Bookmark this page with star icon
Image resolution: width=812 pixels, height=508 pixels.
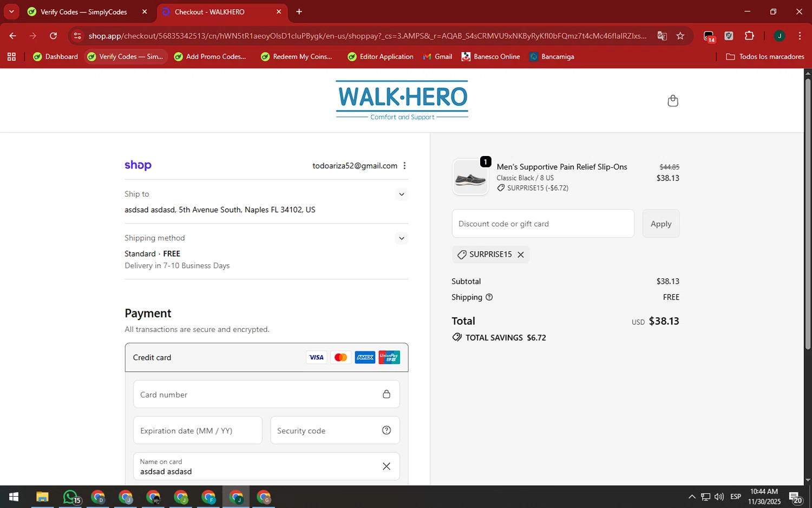click(x=680, y=36)
